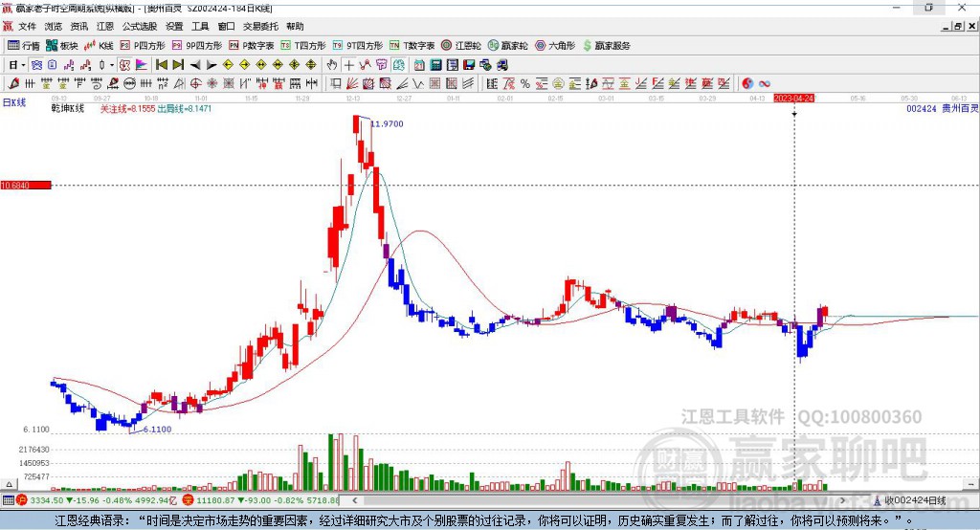980x530 pixels.
Task: Open the 帮助 menu
Action: [x=295, y=26]
